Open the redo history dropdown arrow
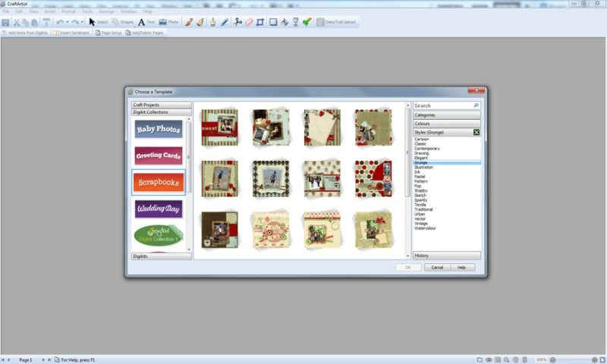The image size is (607, 364). click(82, 23)
